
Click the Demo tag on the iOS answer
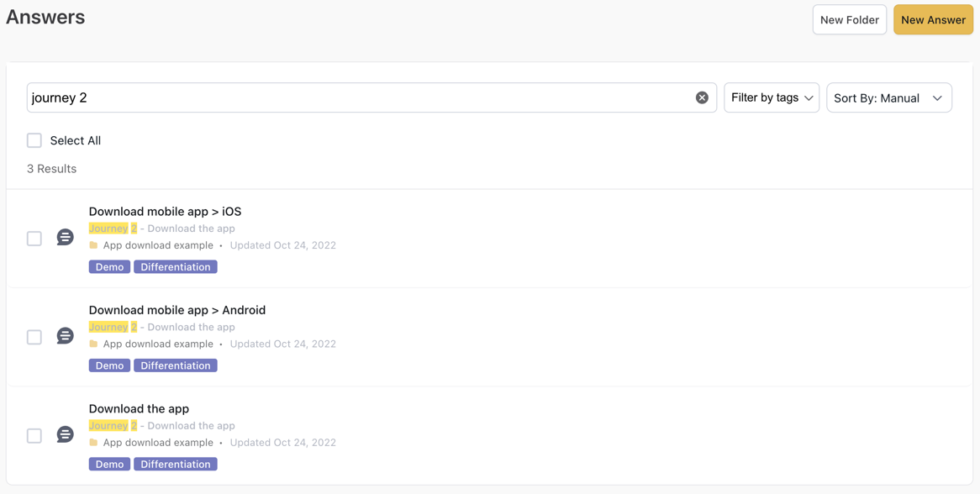tap(109, 267)
